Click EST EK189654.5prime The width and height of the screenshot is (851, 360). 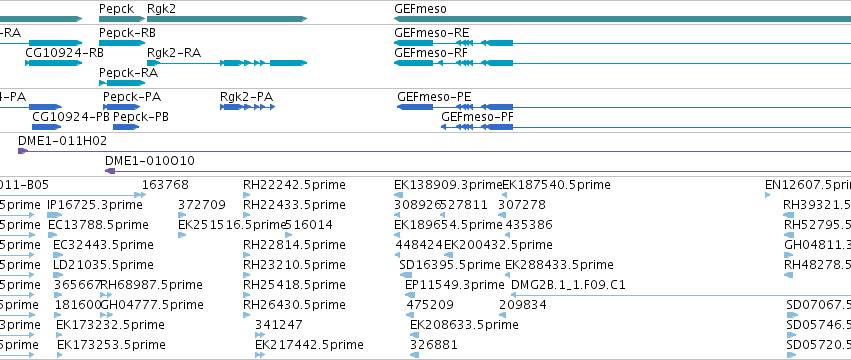[448, 225]
